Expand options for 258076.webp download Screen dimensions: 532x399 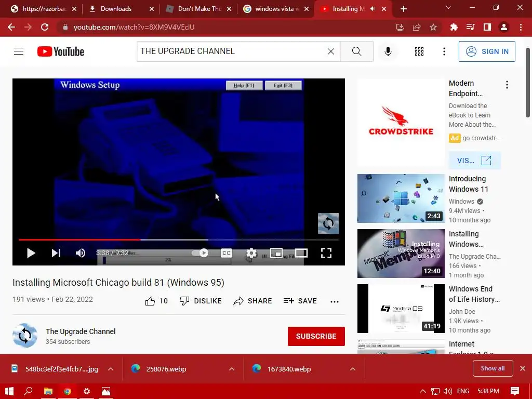232,369
